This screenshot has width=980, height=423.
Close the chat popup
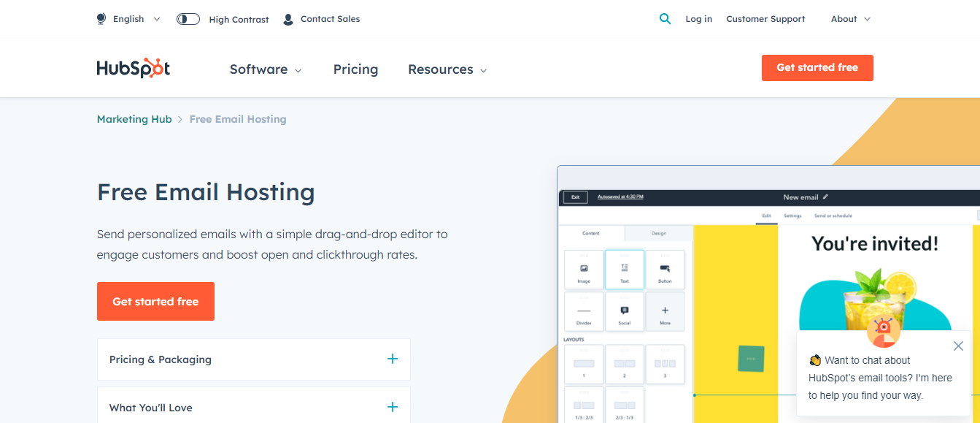pos(958,346)
